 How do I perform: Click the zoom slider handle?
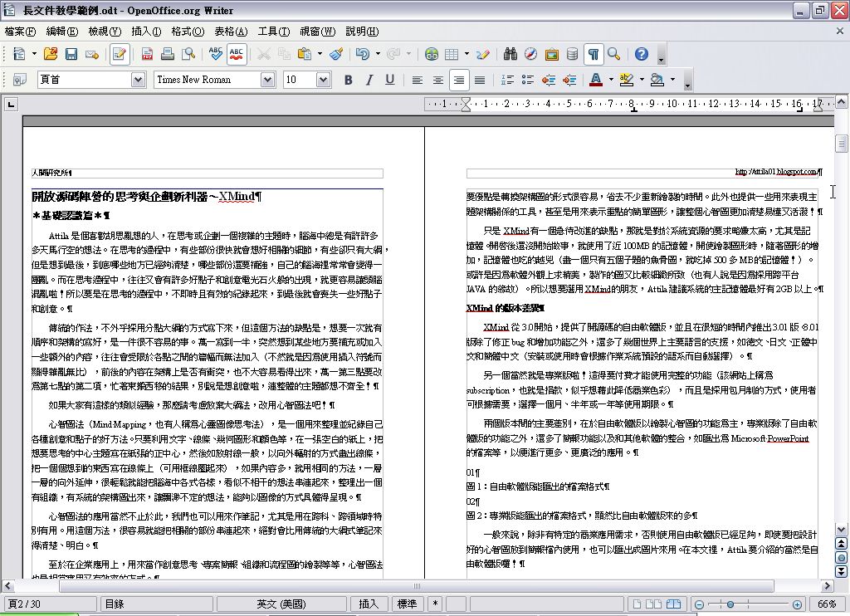coord(730,604)
